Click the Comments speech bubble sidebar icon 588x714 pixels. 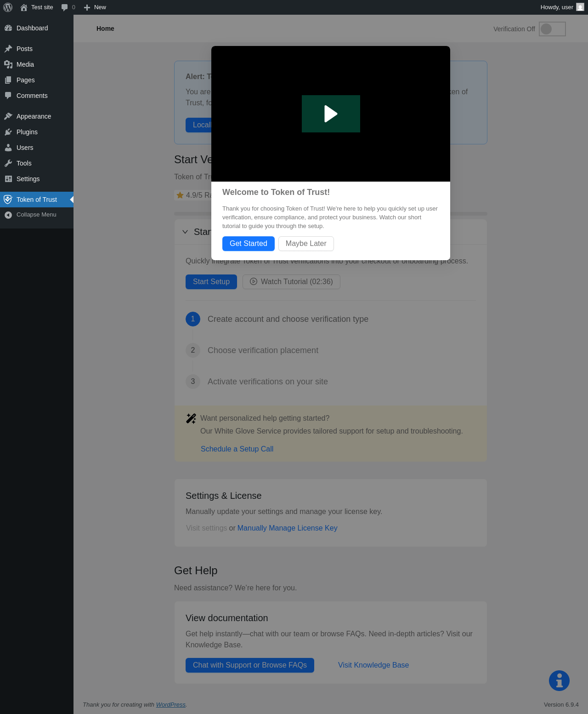8,96
